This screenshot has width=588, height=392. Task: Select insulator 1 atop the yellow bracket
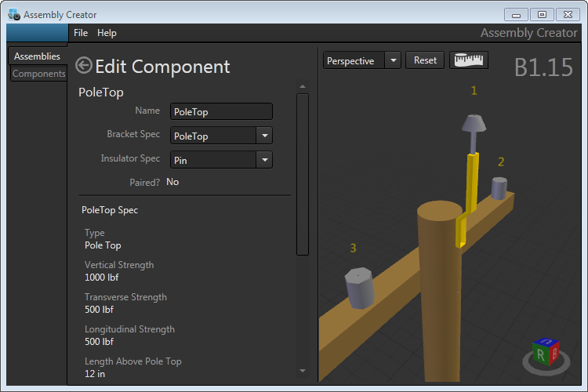[473, 125]
